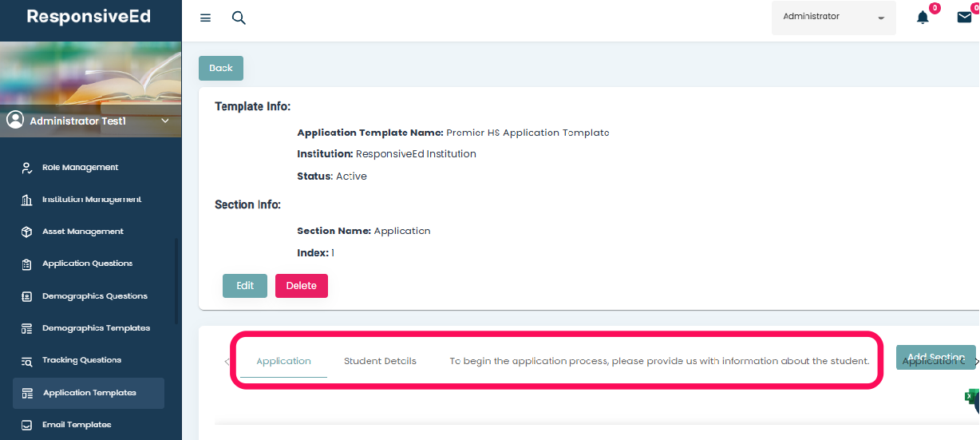Select the Application section tab
This screenshot has height=440, width=980.
point(283,361)
